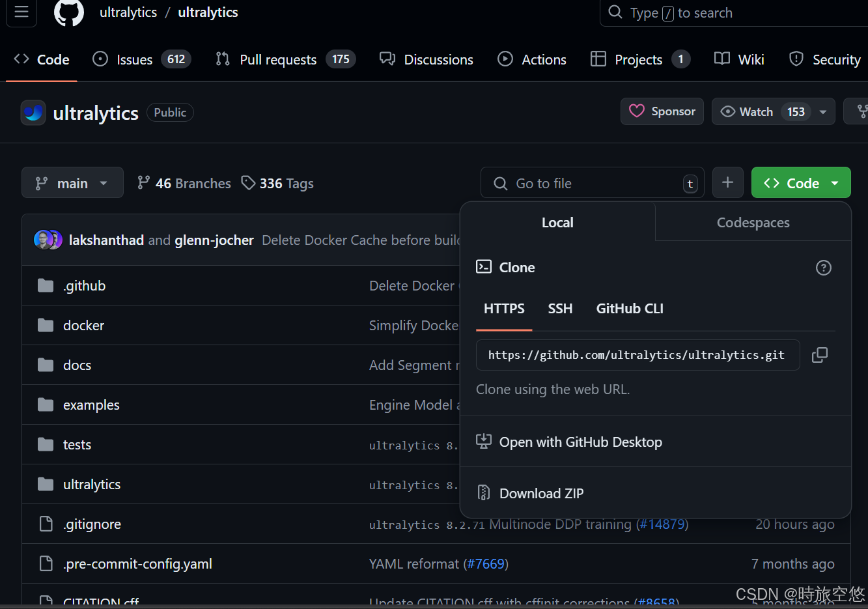Copy the HTTPS clone URL
The width and height of the screenshot is (868, 609).
tap(820, 355)
